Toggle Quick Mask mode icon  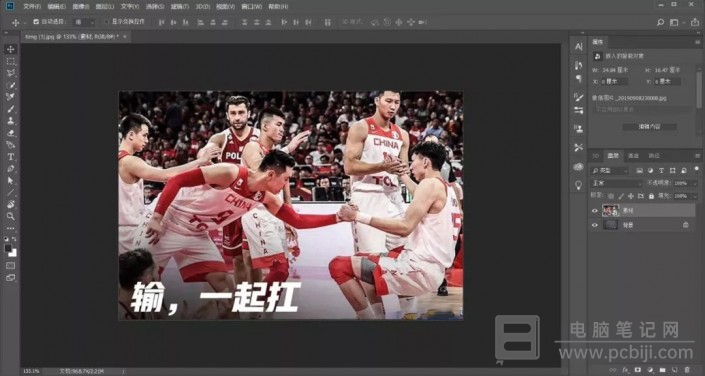tap(11, 265)
